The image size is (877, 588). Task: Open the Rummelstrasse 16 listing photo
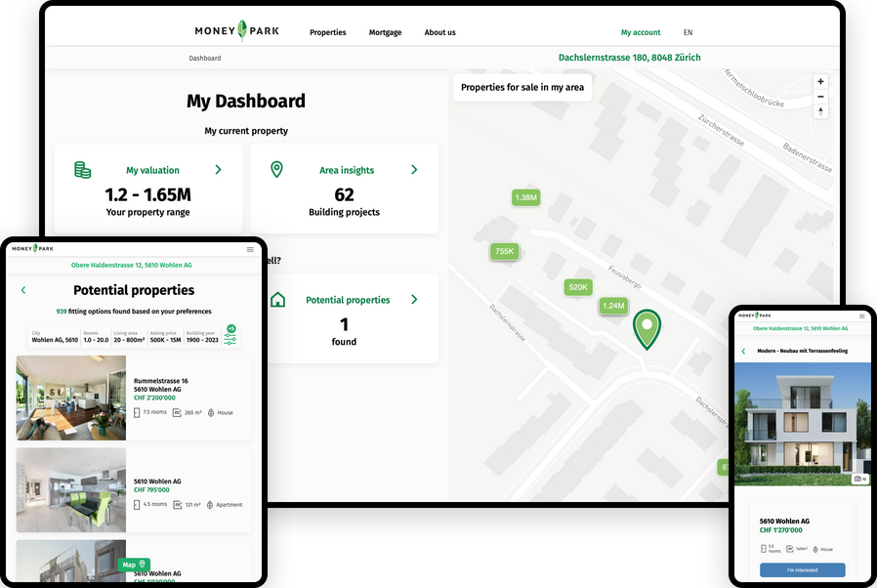[71, 398]
